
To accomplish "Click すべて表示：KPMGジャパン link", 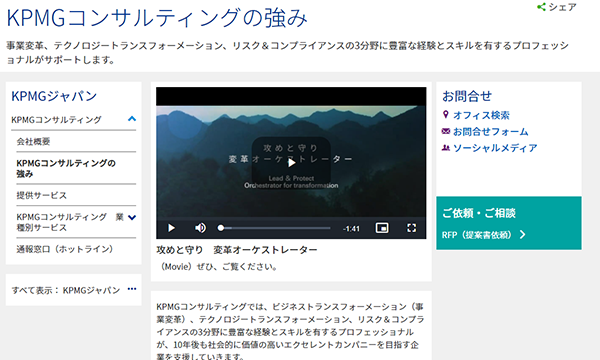I will tap(65, 290).
